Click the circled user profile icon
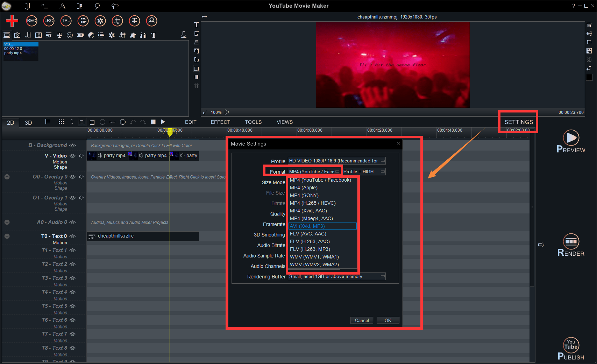This screenshot has height=364, width=597. 152,21
